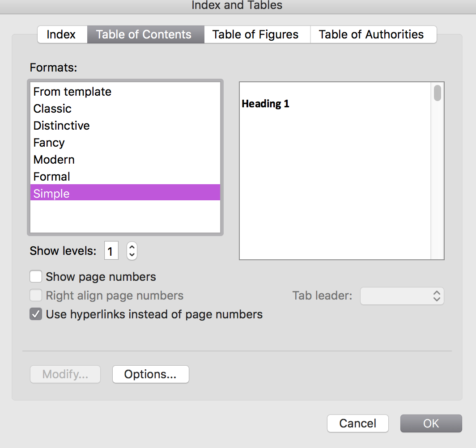This screenshot has height=448, width=476.
Task: Open the Table of Figures tab
Action: [x=255, y=35]
